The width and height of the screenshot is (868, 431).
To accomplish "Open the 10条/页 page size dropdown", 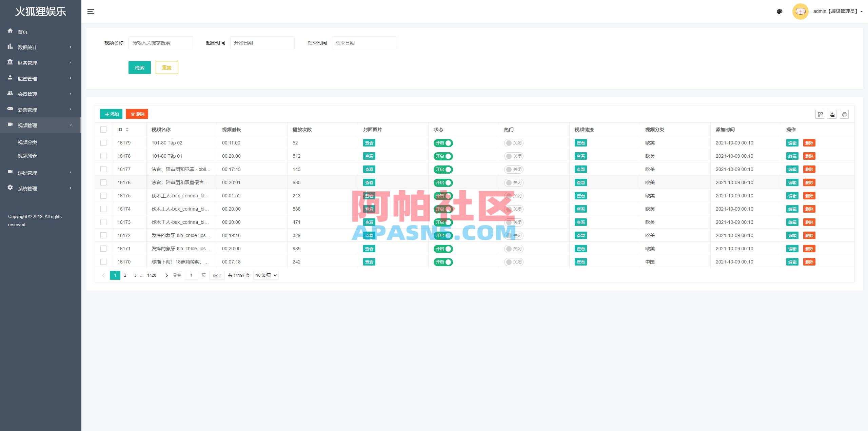I will coord(266,275).
